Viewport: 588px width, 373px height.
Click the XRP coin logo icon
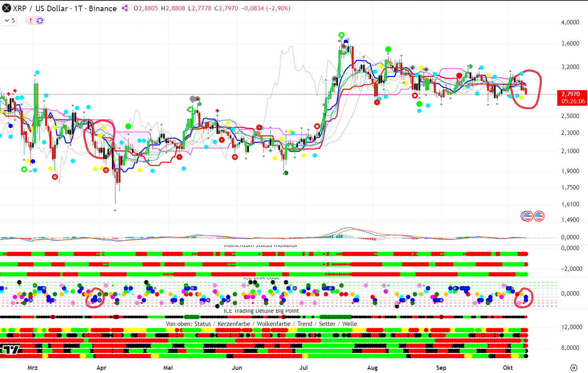click(7, 8)
